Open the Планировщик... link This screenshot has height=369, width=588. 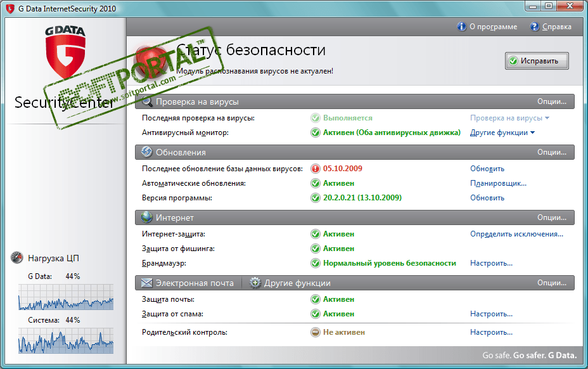tap(498, 183)
